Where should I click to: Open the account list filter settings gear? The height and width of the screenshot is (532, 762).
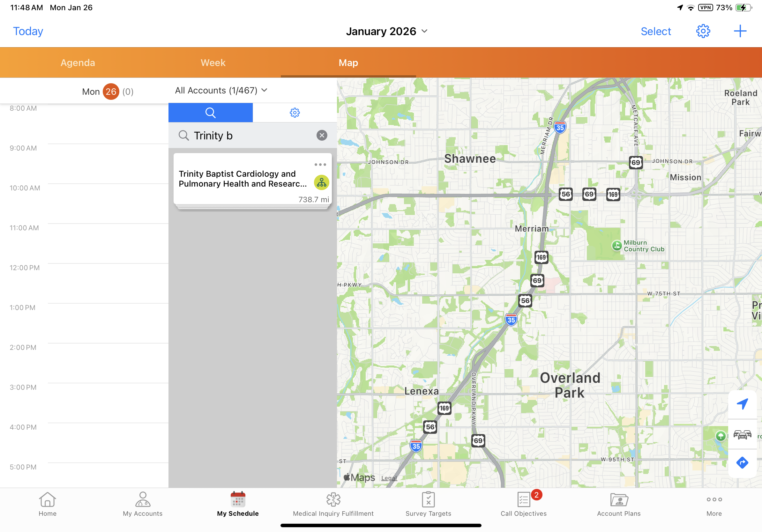295,113
